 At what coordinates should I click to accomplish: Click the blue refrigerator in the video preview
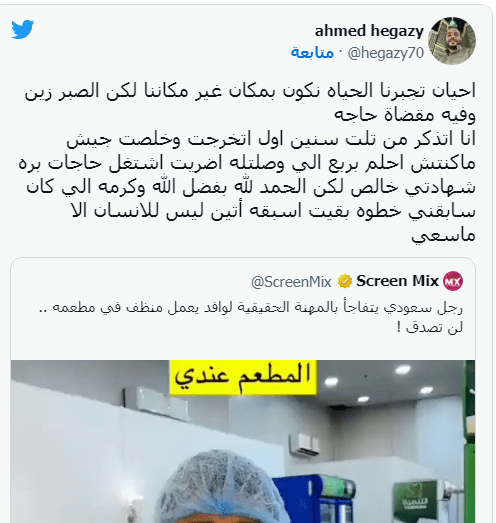[x=314, y=499]
